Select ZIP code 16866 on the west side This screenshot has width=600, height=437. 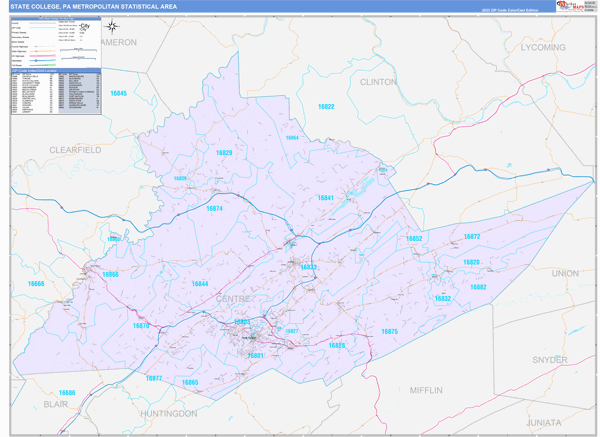(x=109, y=274)
